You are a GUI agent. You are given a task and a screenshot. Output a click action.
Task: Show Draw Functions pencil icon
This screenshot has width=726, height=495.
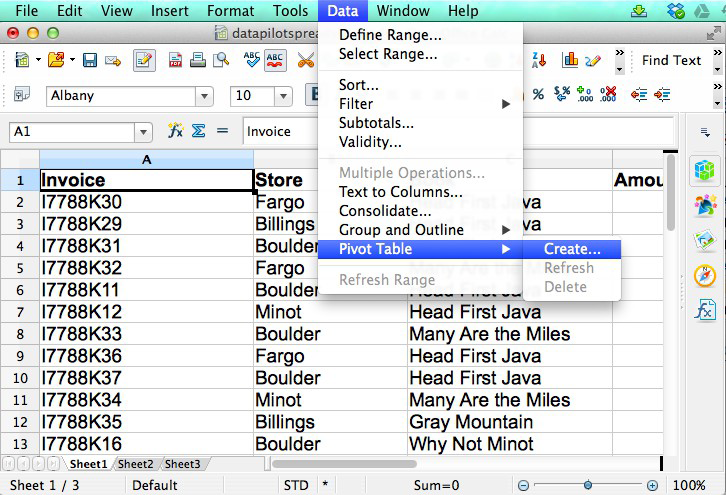pos(593,60)
